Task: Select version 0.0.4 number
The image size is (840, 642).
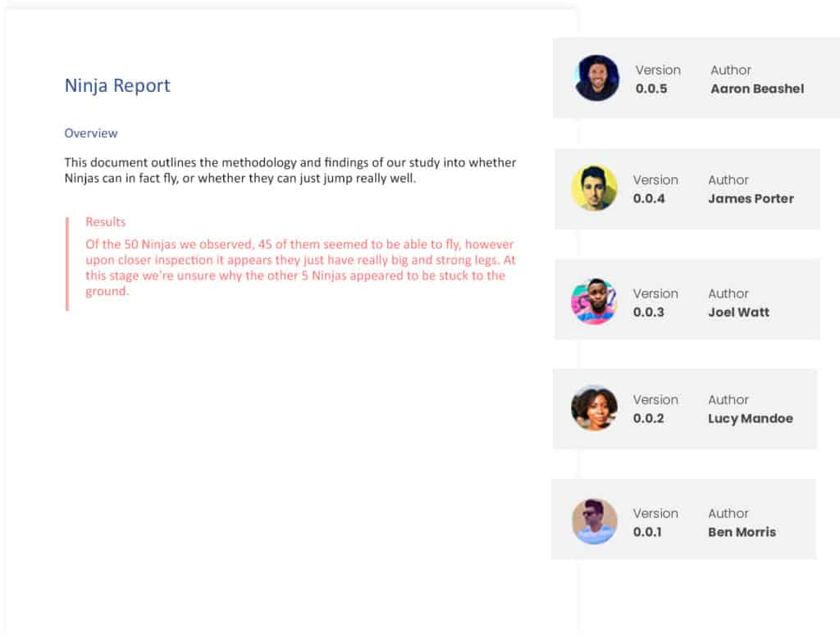Action: click(649, 198)
